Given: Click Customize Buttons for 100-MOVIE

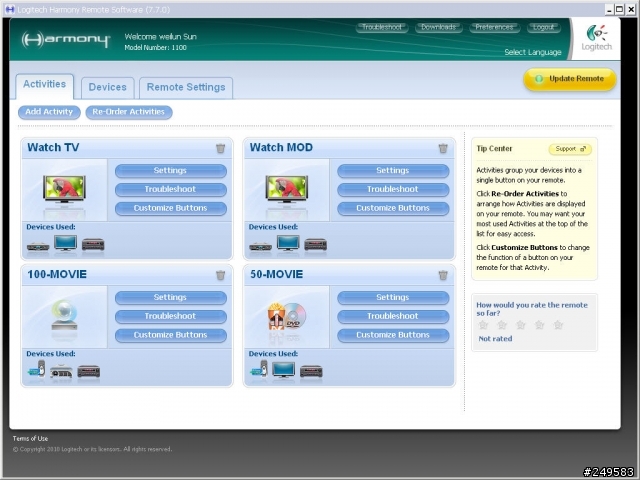Looking at the screenshot, I should [171, 336].
